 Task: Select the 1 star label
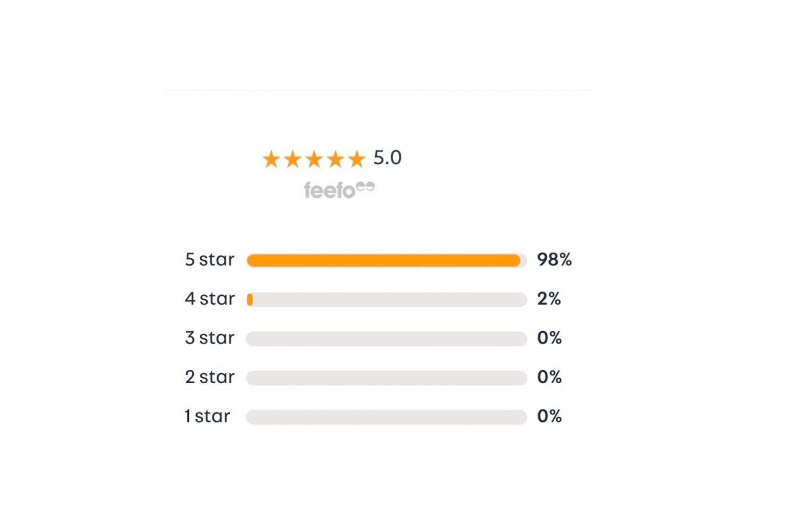point(207,416)
